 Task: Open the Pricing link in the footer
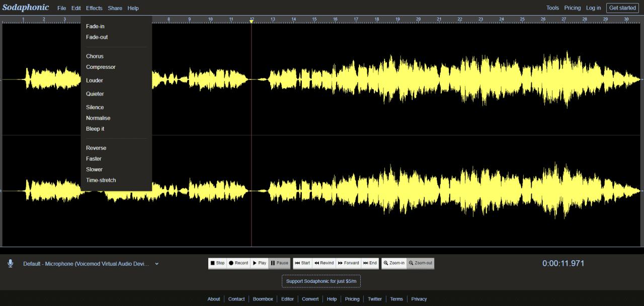coord(352,299)
